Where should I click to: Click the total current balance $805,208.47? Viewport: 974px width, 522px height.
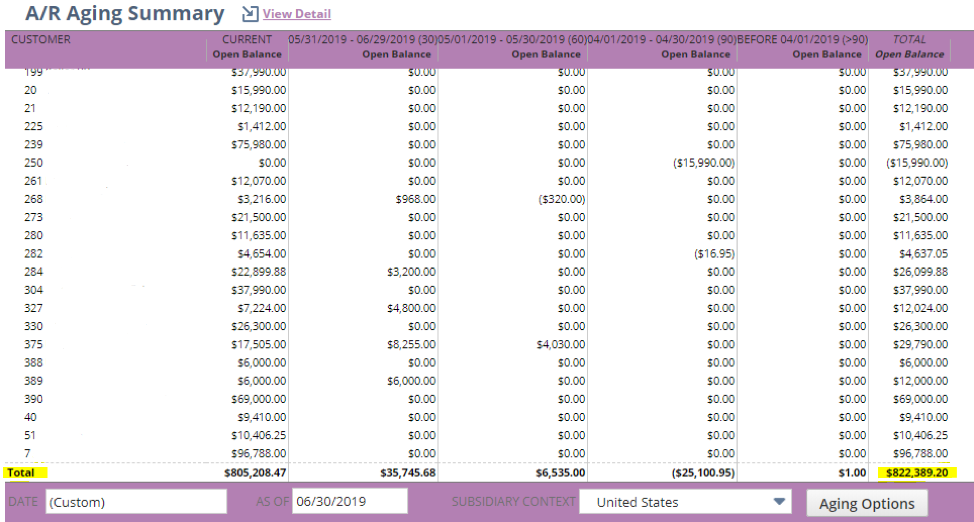(250, 472)
